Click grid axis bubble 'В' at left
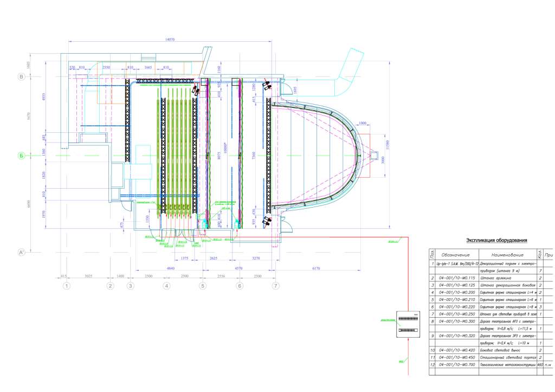This screenshot has width=555, height=392. click(x=22, y=77)
